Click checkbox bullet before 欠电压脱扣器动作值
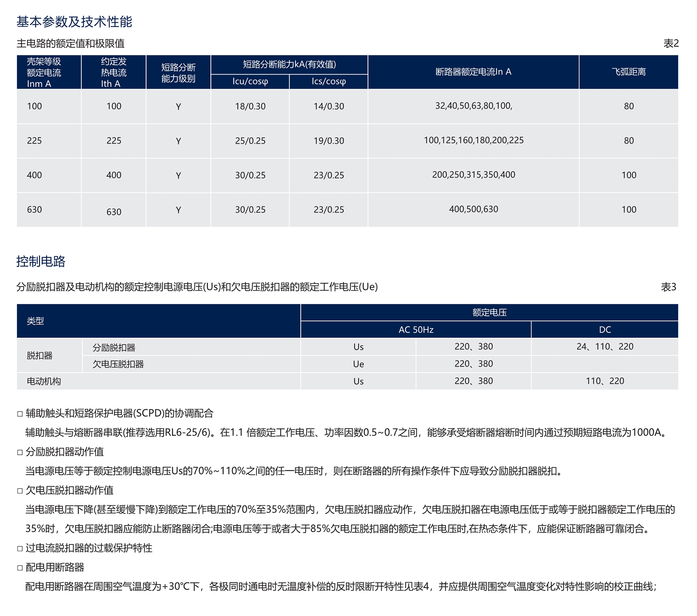 (x=20, y=491)
